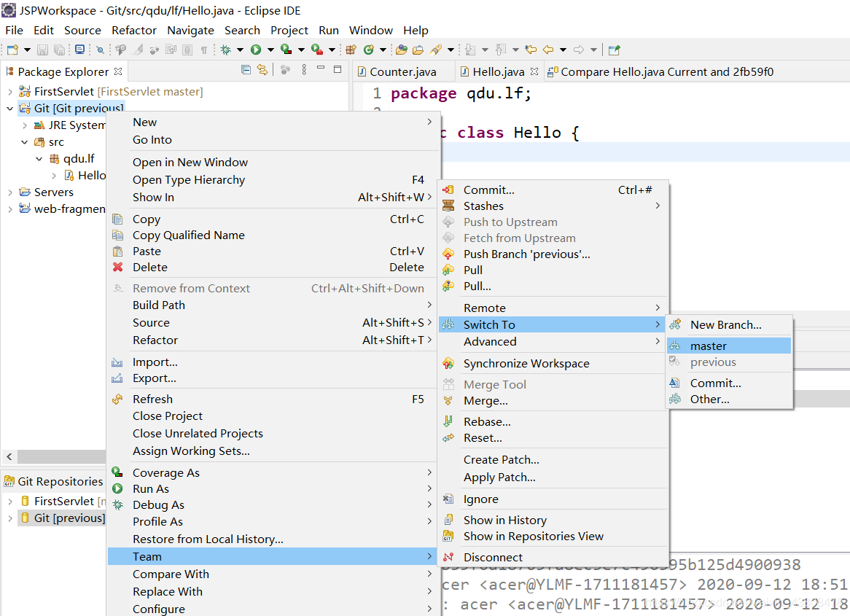Click the Save toolbar icon
The height and width of the screenshot is (616, 850).
tap(43, 50)
